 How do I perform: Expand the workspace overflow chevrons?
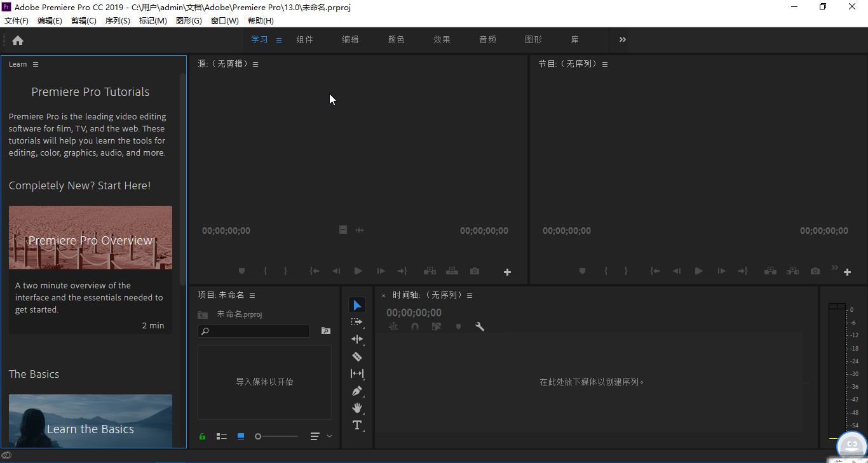[x=623, y=39]
